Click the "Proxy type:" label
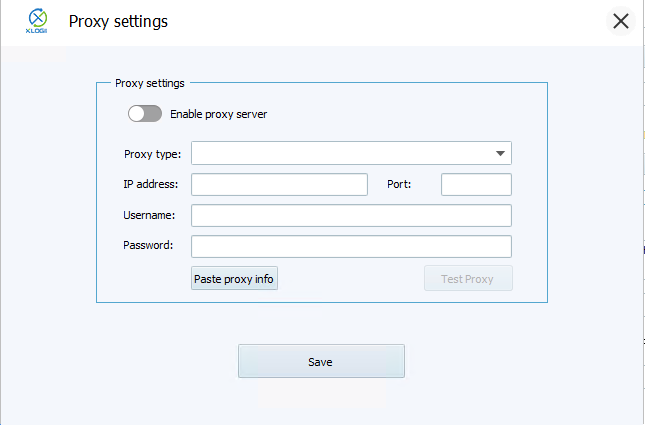645x425 pixels. [x=152, y=153]
